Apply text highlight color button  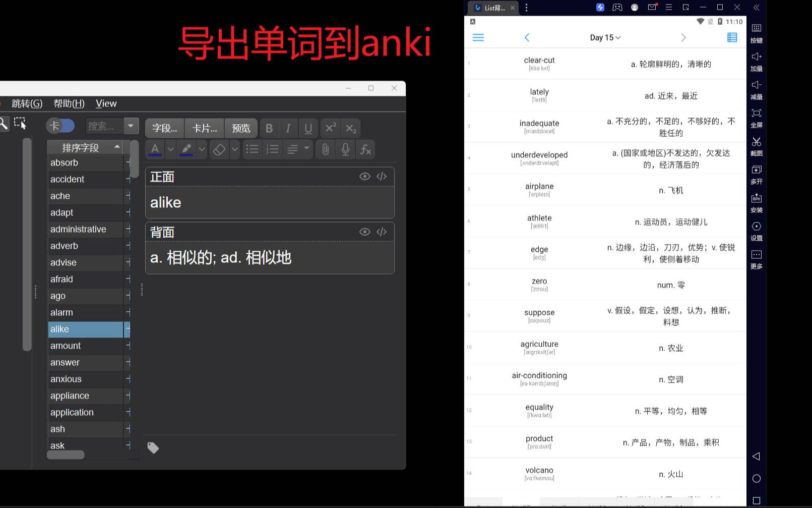coord(186,149)
